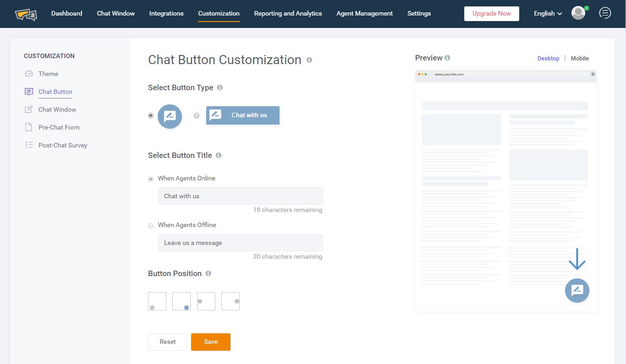Select the round icon button type radio
This screenshot has width=626, height=364.
[x=151, y=115]
